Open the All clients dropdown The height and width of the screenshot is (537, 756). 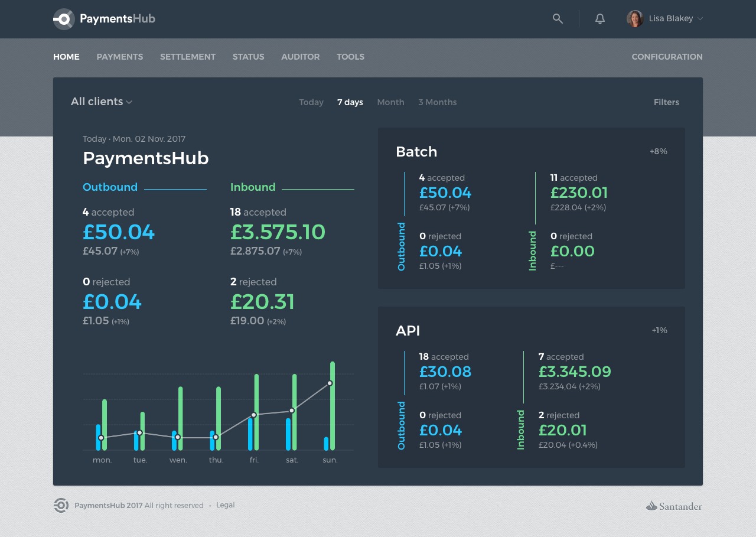point(102,102)
